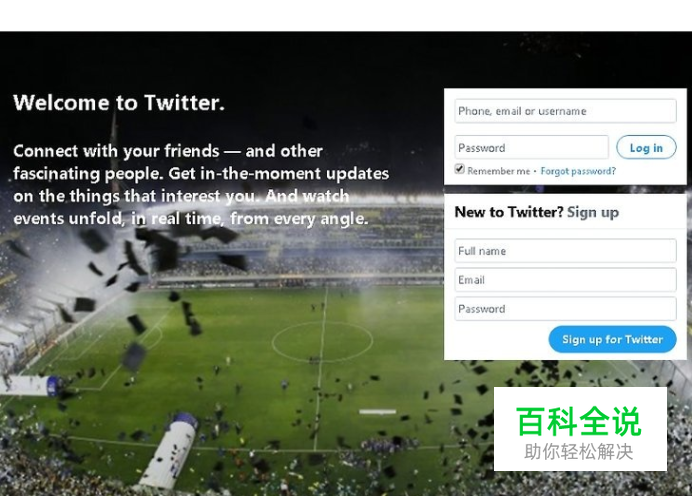Image resolution: width=692 pixels, height=496 pixels.
Task: Click the green 百科全说 watermark logo
Action: tap(578, 421)
